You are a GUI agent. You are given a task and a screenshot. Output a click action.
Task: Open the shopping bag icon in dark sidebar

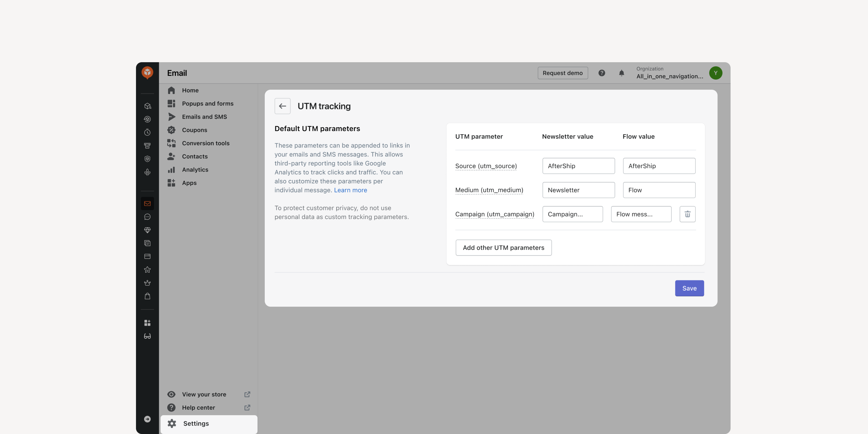(147, 296)
